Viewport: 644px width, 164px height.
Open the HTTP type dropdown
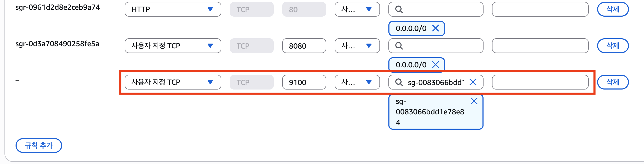173,10
